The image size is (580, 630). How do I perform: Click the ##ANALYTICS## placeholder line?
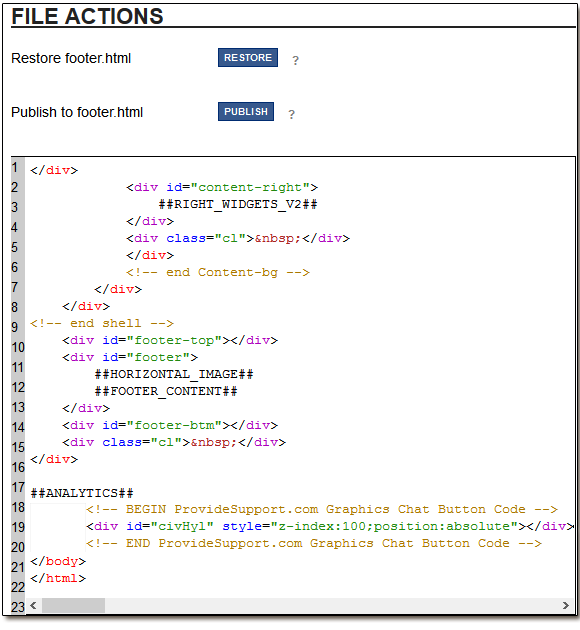click(x=82, y=493)
